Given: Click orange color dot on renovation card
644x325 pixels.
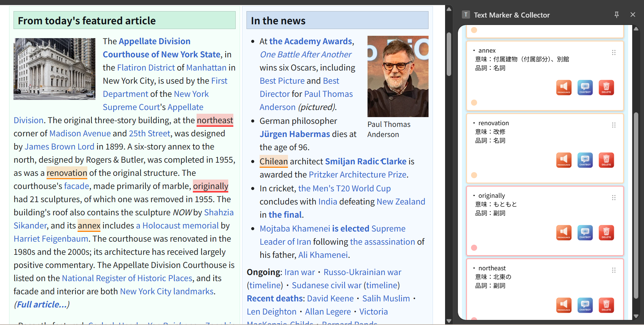Looking at the screenshot, I should [474, 175].
